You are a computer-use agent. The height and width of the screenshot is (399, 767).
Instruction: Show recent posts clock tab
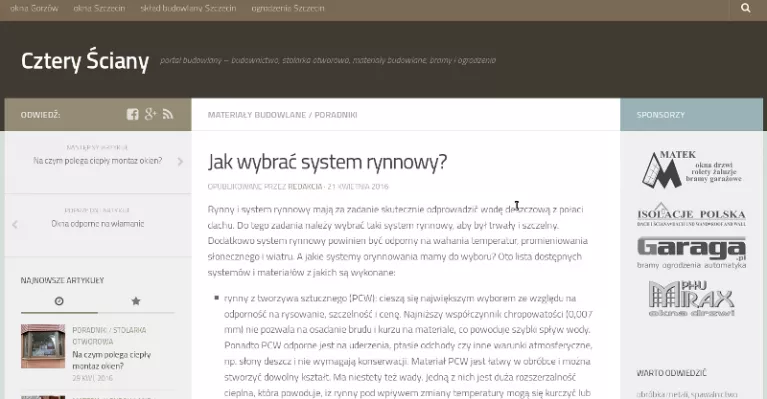[59, 301]
